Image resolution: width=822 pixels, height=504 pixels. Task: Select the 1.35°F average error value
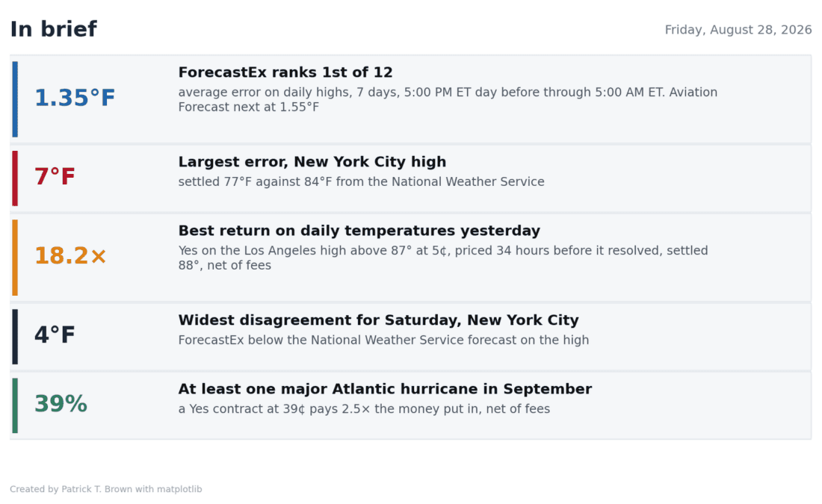pos(75,98)
